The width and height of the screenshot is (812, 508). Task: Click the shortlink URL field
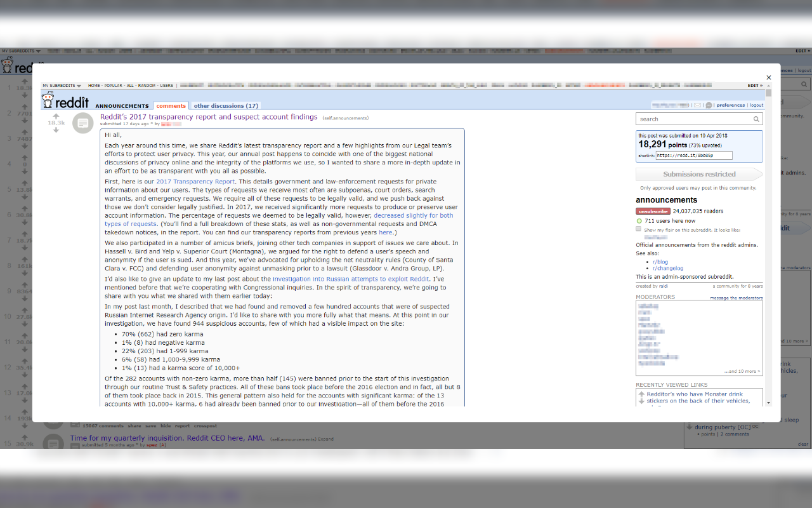pos(694,155)
